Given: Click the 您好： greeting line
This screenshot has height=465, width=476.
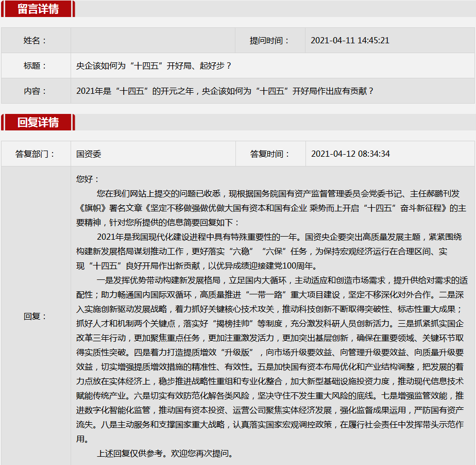Looking at the screenshot, I should coord(88,179).
